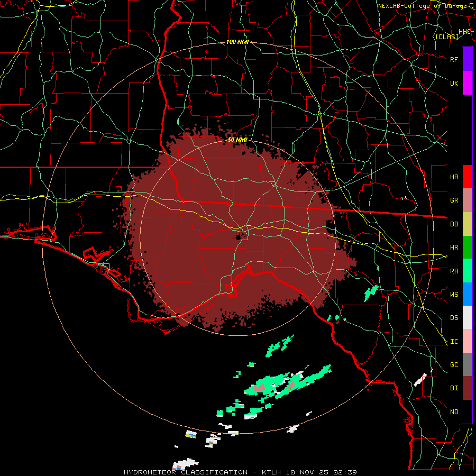Viewport: 476px width, 476px height.
Task: Click the GC legend label
Action: pos(454,365)
